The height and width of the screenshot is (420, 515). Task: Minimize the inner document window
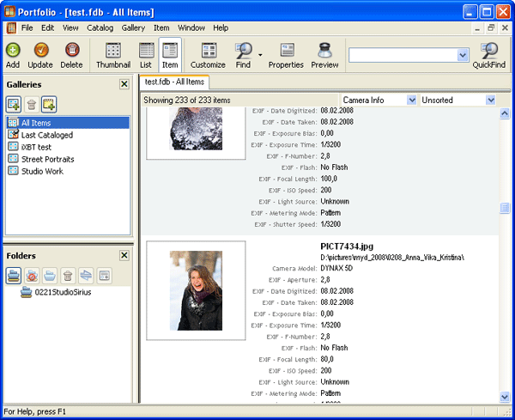[477, 28]
